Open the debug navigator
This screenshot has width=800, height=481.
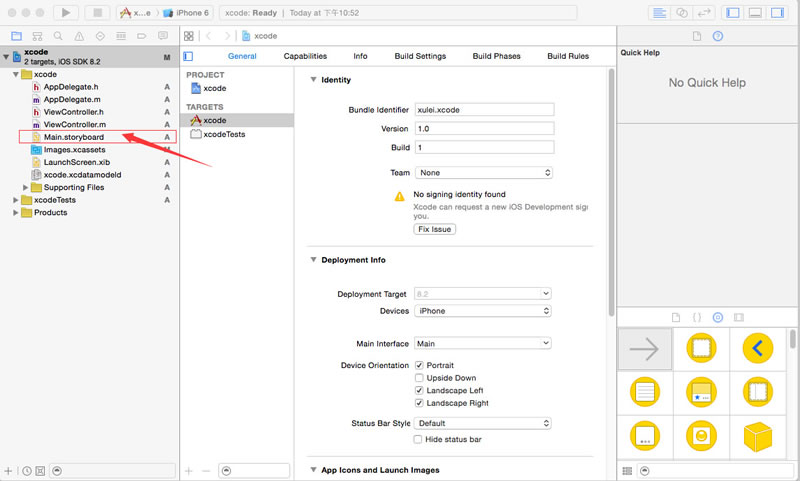click(121, 36)
